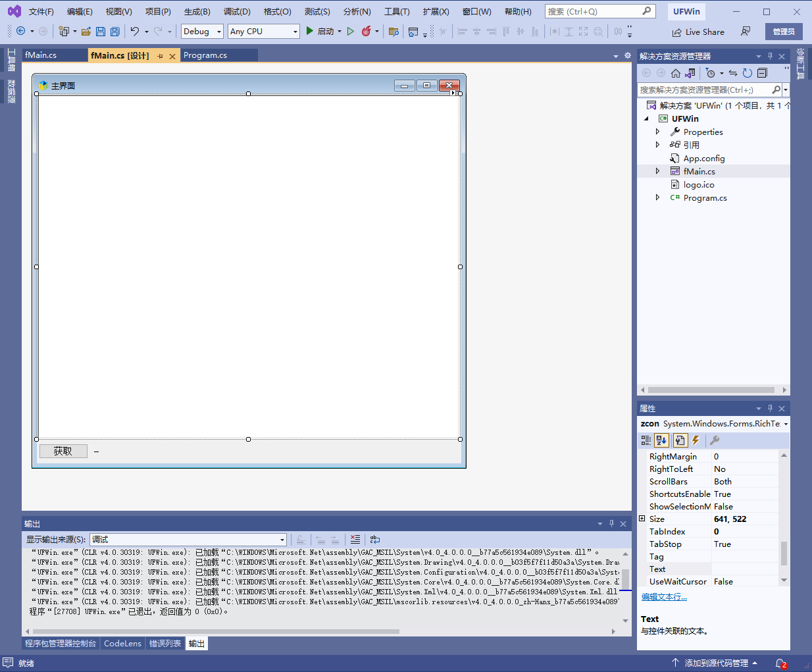Image resolution: width=812 pixels, height=672 pixels.
Task: Toggle Word Wrap icon in Output panel
Action: 375,539
